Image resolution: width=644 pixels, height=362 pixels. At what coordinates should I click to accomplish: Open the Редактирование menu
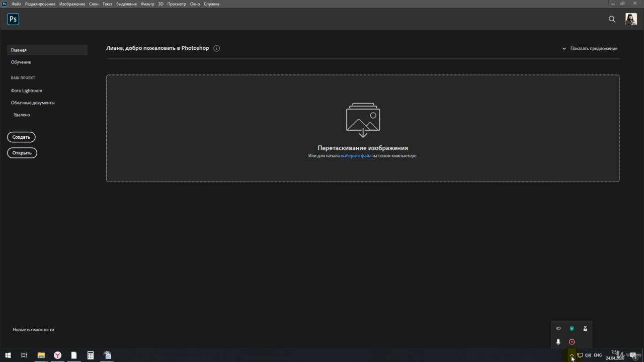40,4
